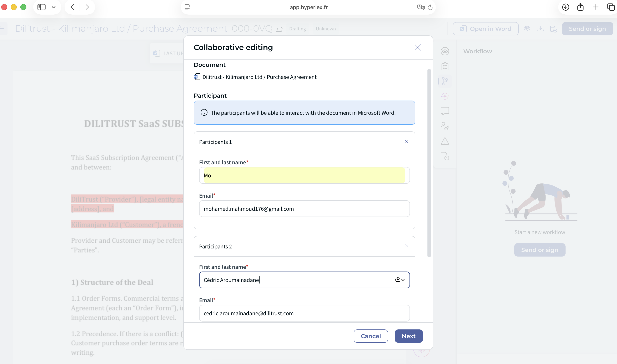Cancel the collaborative editing setup
Screen dimensions: 617x364
coord(370,336)
